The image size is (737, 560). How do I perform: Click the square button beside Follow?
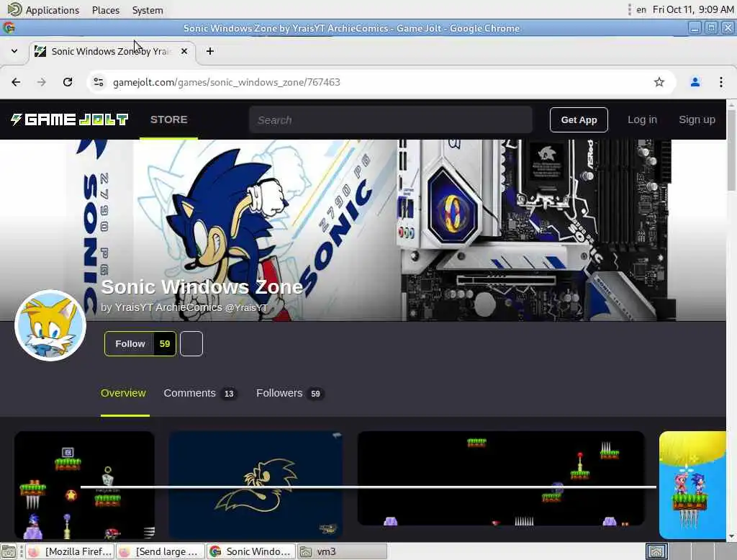pyautogui.click(x=191, y=344)
